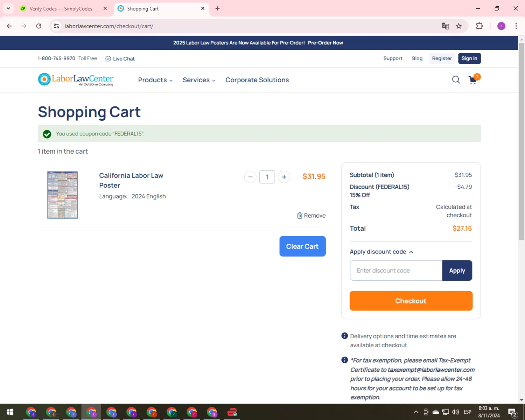This screenshot has width=525, height=420.
Task: Click the total amount $27.16
Action: click(x=462, y=229)
